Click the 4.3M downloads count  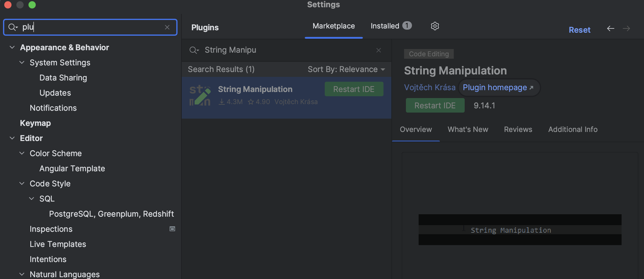231,102
